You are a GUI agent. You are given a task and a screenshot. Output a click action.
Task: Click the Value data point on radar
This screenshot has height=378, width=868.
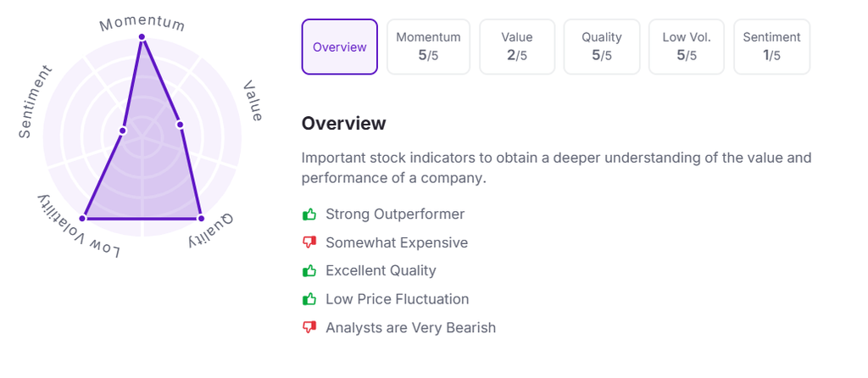(180, 125)
